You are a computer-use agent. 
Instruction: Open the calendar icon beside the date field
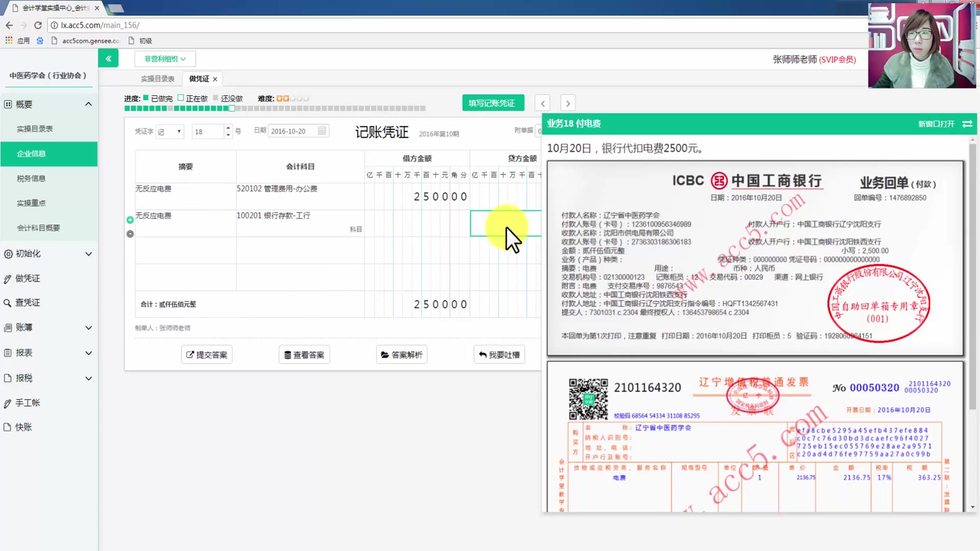[322, 131]
